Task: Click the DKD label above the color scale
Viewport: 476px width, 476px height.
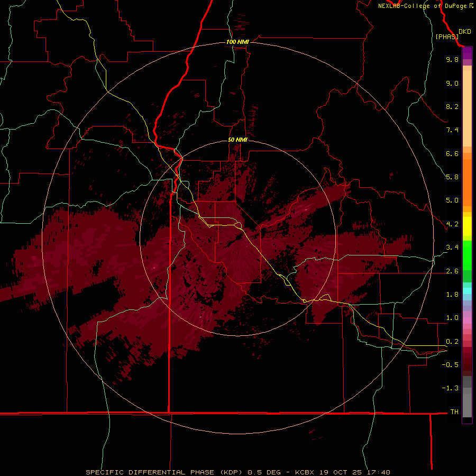Action: click(x=465, y=32)
